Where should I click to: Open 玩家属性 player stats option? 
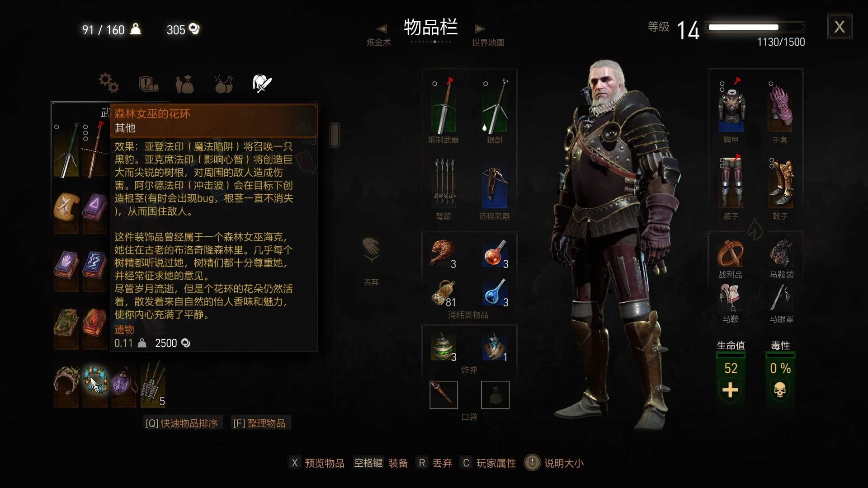tap(488, 463)
